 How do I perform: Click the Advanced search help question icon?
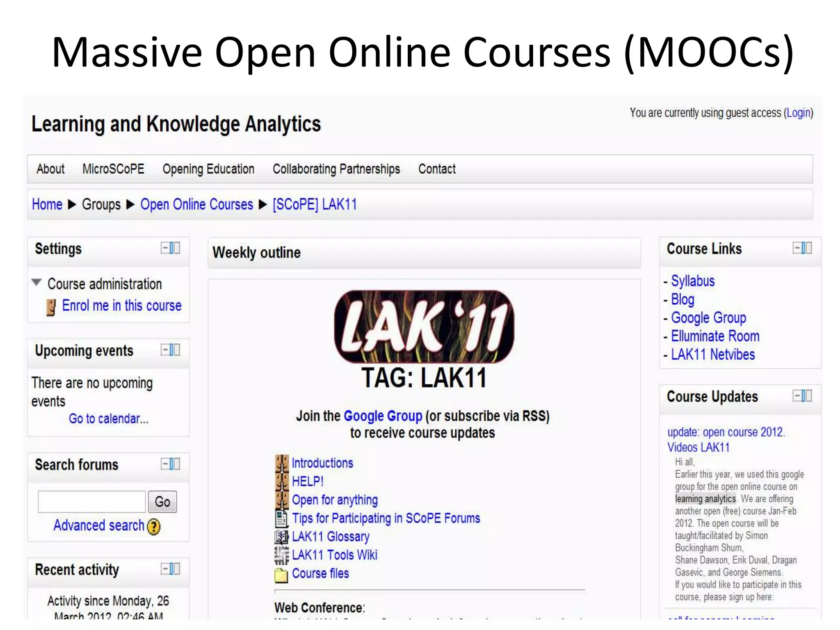(x=154, y=527)
